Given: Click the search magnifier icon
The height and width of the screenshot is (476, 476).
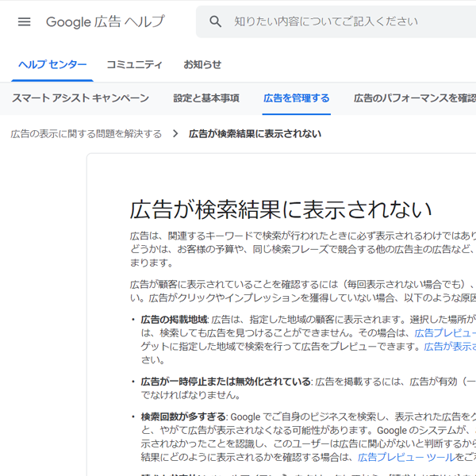Looking at the screenshot, I should (x=215, y=21).
